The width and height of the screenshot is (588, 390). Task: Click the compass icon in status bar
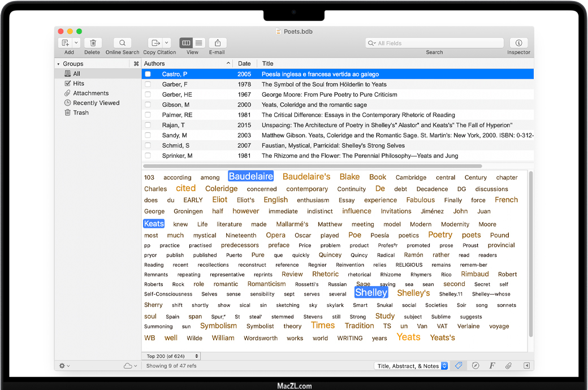point(475,366)
